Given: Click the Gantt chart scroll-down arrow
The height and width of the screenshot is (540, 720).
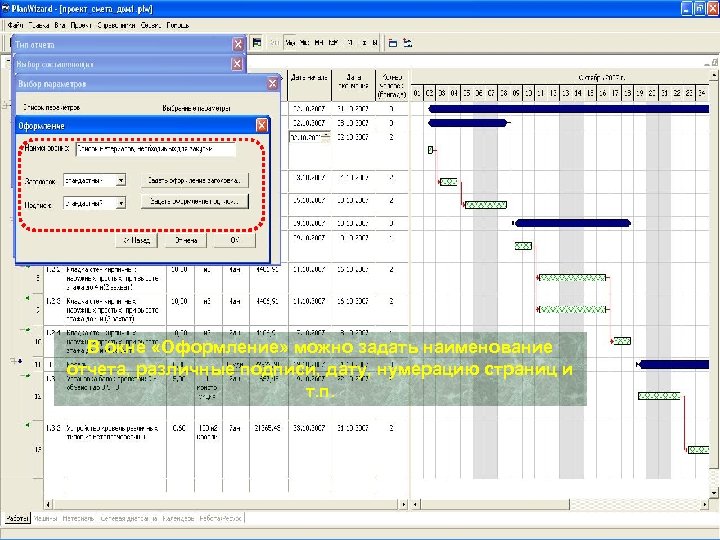Looking at the screenshot, I should 714,493.
